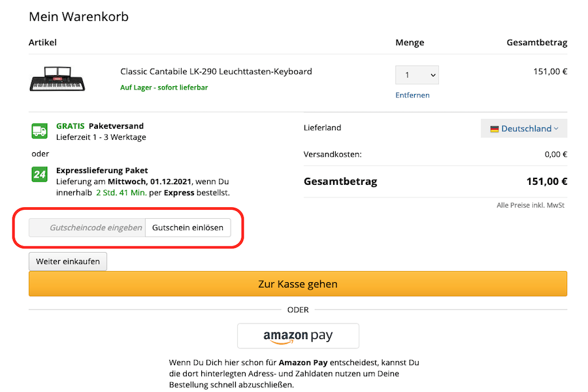Click the Weiter einkaufen button
This screenshot has width=588, height=392.
click(x=67, y=261)
